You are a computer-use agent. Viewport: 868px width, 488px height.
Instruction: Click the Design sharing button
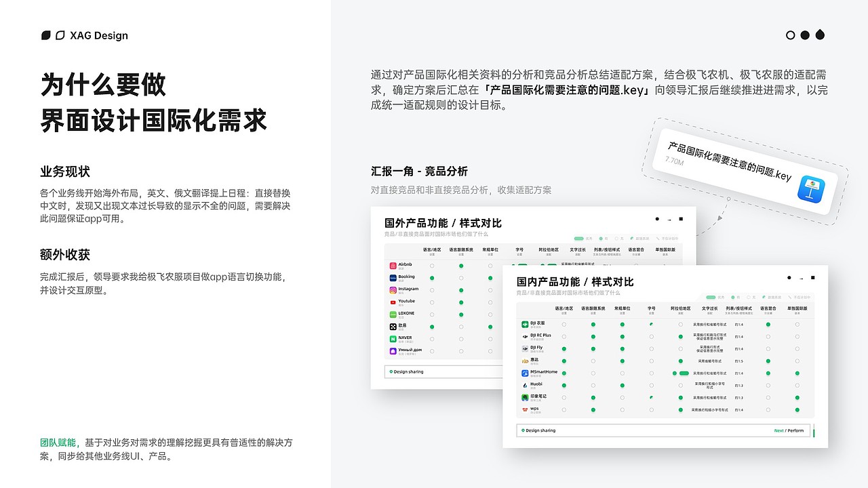point(540,430)
